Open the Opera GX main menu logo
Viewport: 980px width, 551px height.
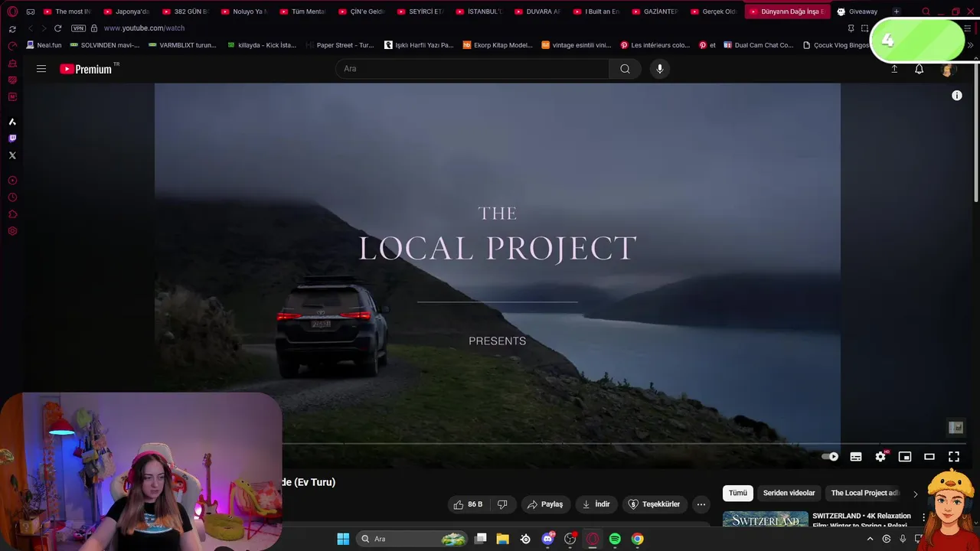tap(12, 11)
